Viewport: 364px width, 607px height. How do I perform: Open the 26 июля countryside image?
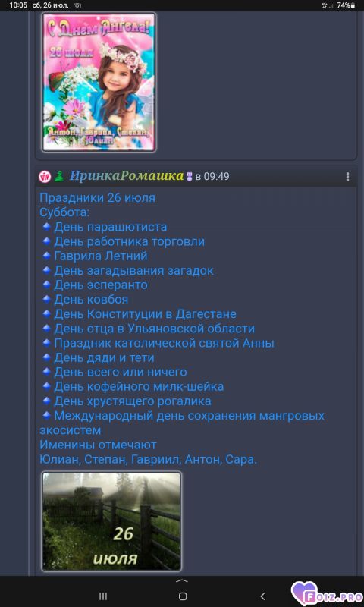(x=111, y=521)
